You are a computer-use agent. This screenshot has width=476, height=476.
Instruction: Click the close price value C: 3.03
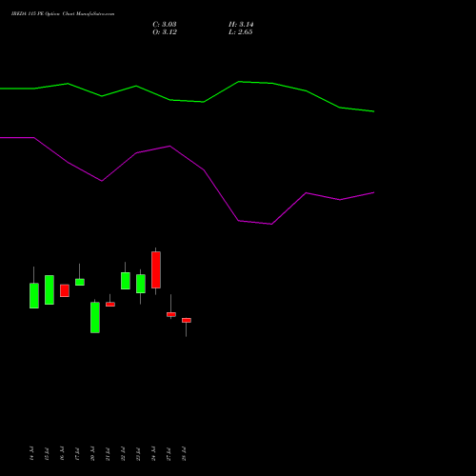[165, 25]
